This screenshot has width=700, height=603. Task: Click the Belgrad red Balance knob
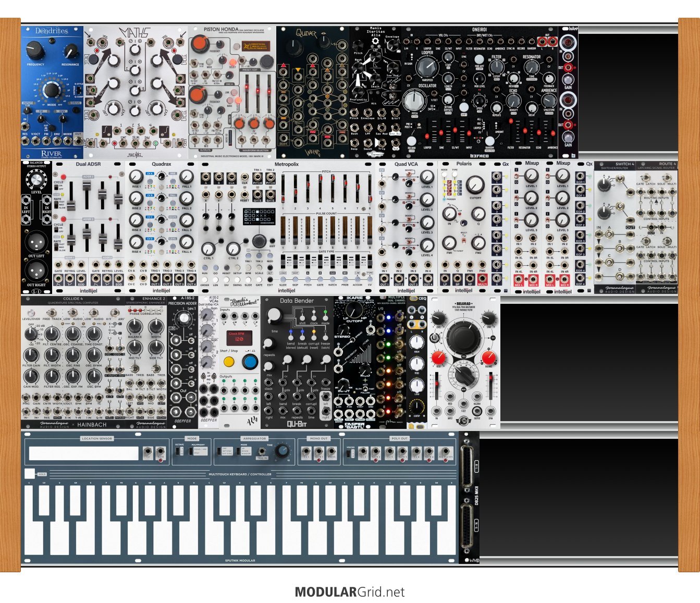[488, 357]
